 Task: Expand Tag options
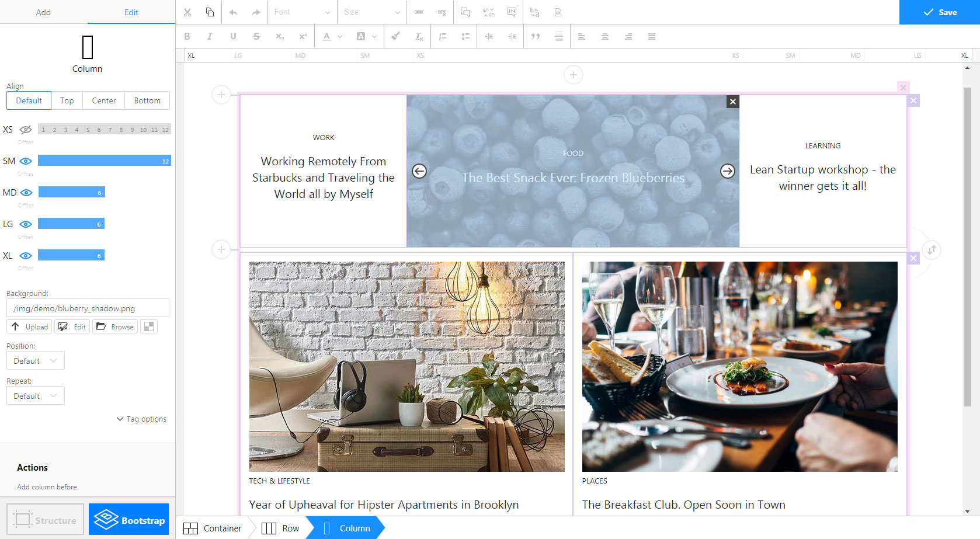[141, 419]
